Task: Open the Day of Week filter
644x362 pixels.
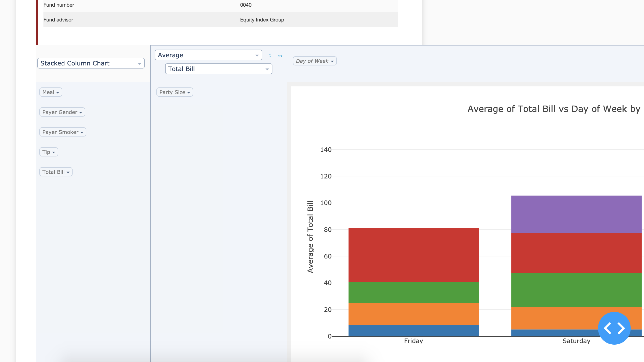Action: coord(315,61)
